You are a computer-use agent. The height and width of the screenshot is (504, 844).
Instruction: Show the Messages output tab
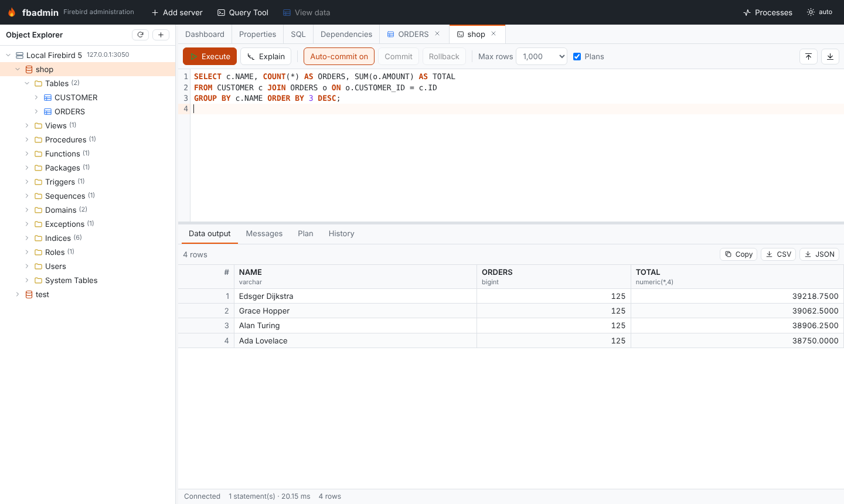click(x=264, y=233)
